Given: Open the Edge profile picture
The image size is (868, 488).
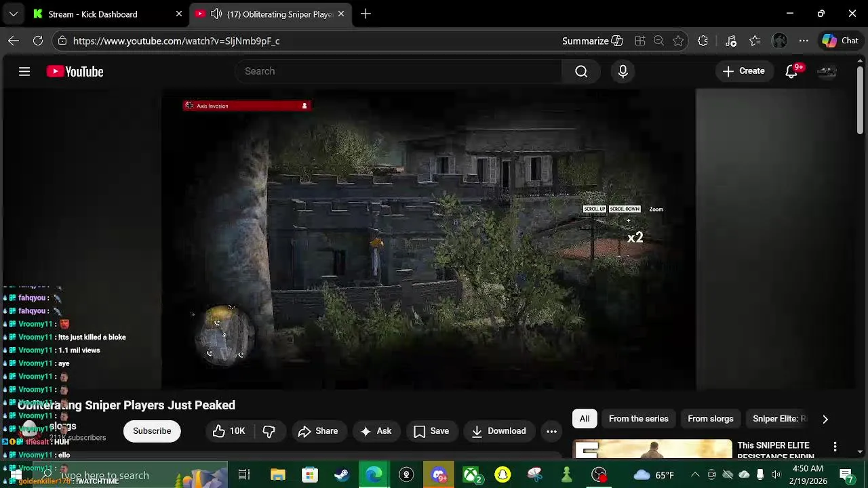Looking at the screenshot, I should [779, 41].
